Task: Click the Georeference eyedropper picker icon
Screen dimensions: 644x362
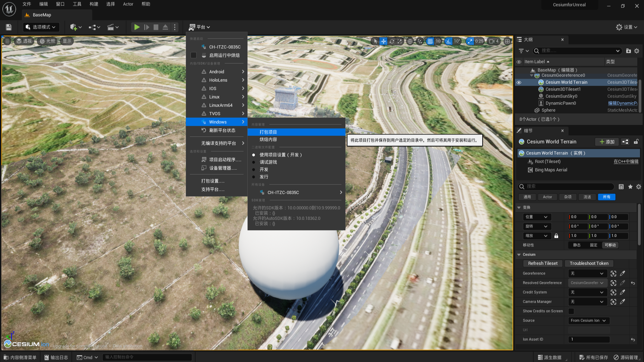Action: 623,274
